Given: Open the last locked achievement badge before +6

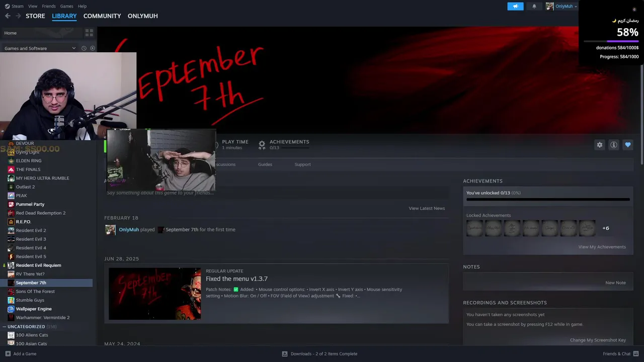Looking at the screenshot, I should coord(587,228).
